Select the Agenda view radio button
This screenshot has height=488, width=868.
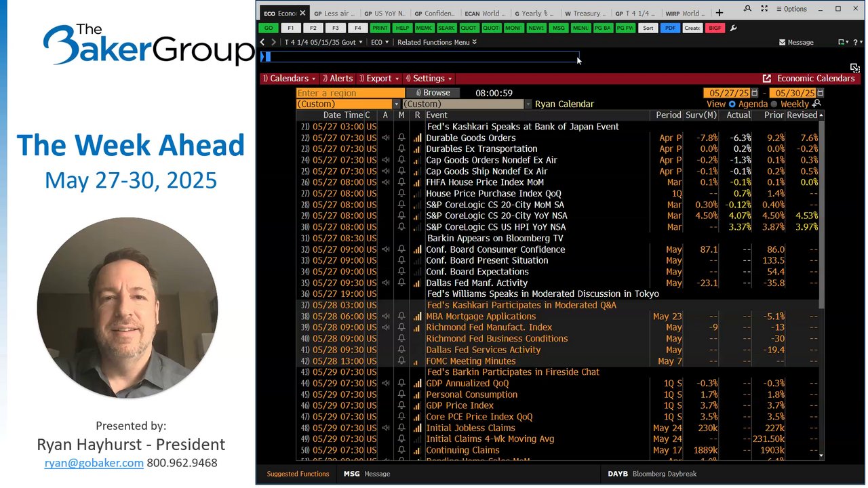[x=732, y=104]
